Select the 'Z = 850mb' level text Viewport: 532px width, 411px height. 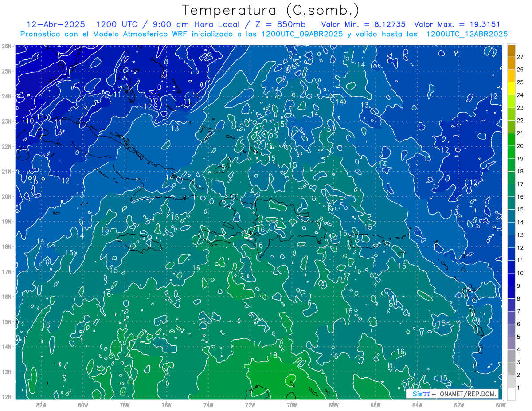281,24
